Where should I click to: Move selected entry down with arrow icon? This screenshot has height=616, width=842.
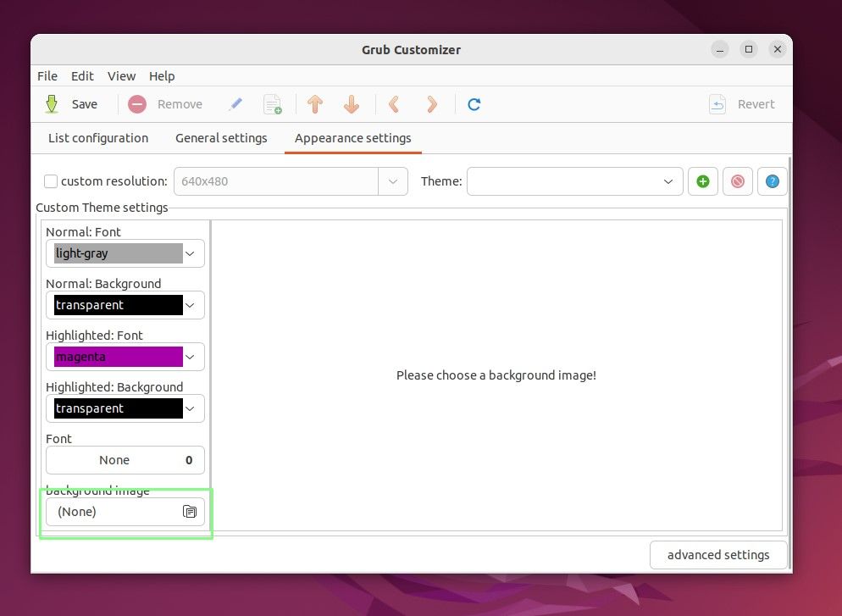point(351,103)
